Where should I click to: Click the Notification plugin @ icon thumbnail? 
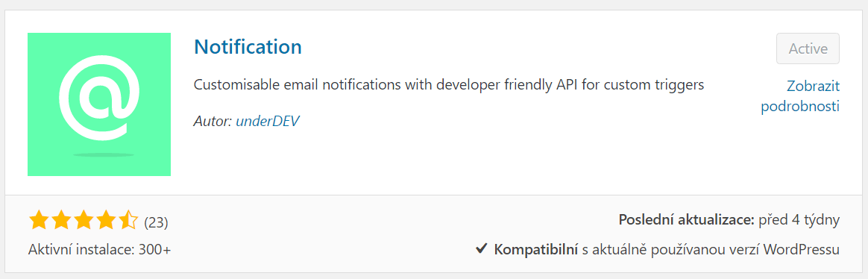(99, 104)
